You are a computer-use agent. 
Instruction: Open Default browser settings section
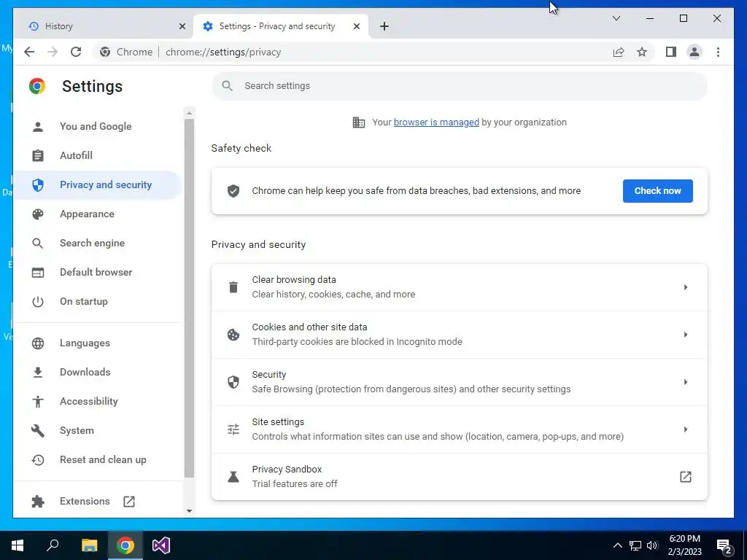click(x=97, y=273)
